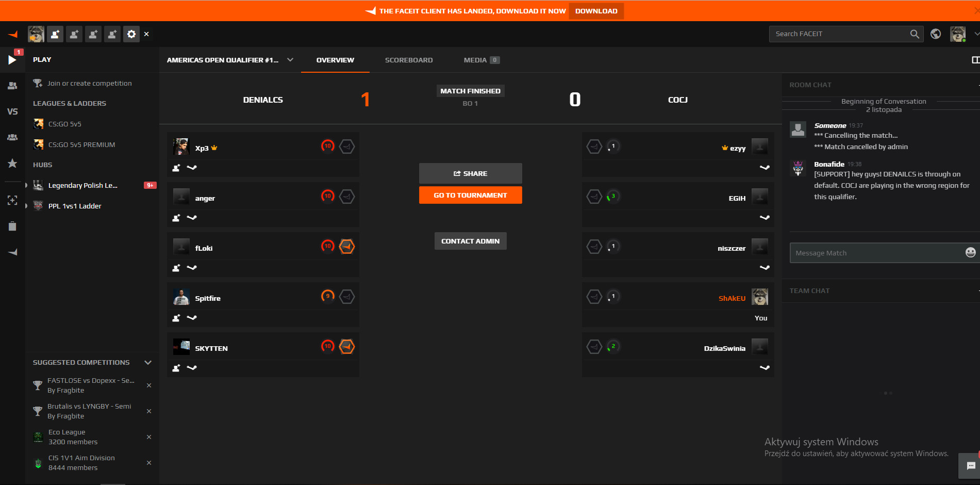Switch to the Overview tab
This screenshot has width=980, height=485.
point(335,60)
